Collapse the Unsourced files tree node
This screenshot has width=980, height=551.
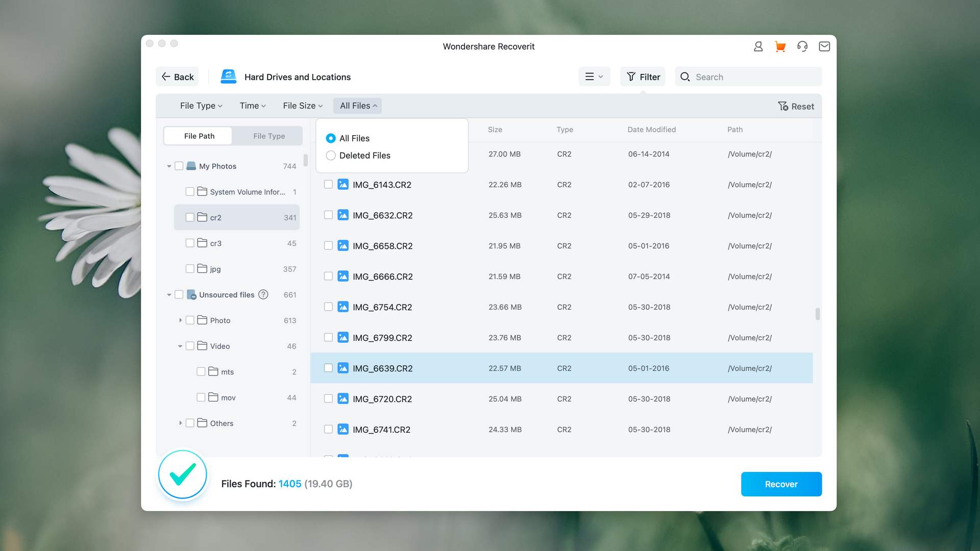[x=169, y=295]
